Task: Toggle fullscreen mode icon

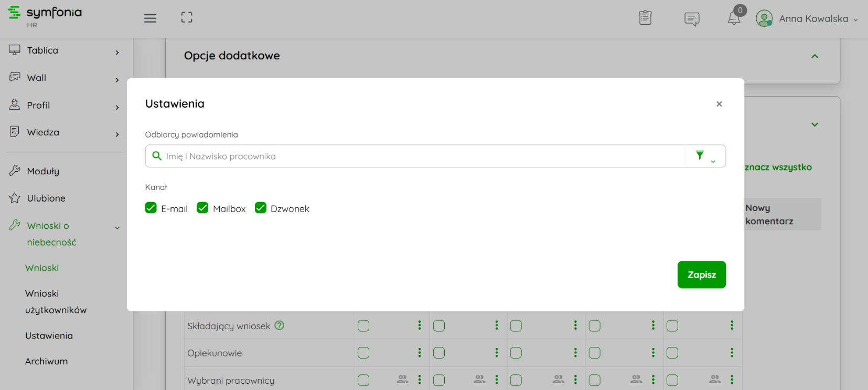Action: 187,18
